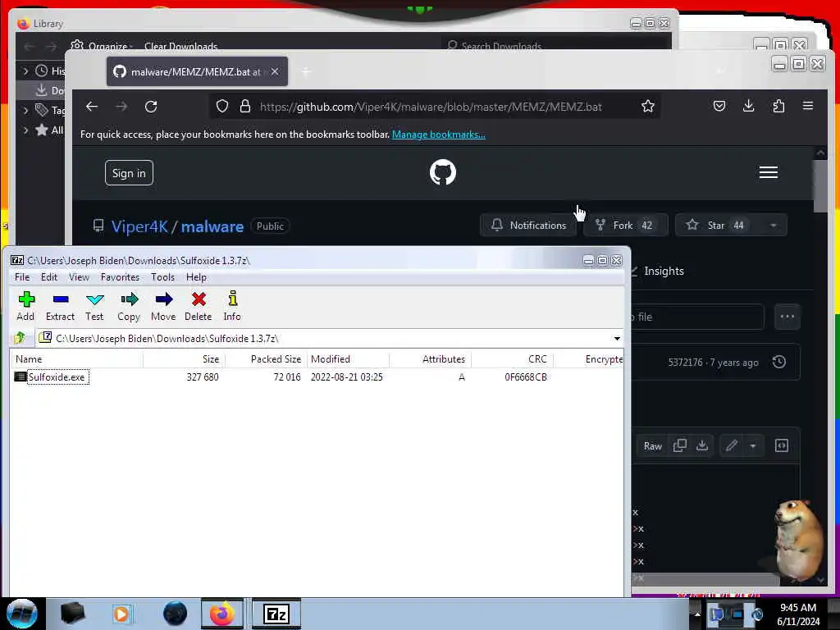Click the Firefox taskbar icon
The height and width of the screenshot is (630, 840).
[221, 614]
